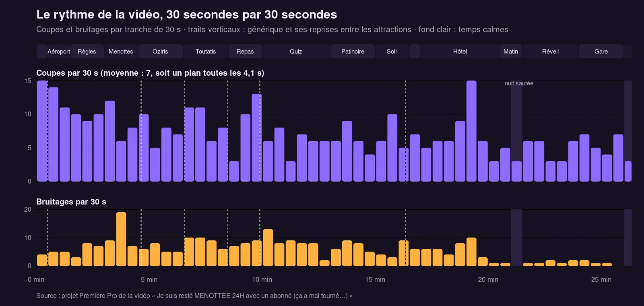Click the '15 min' x-axis label
The width and height of the screenshot is (644, 306).
tap(375, 279)
